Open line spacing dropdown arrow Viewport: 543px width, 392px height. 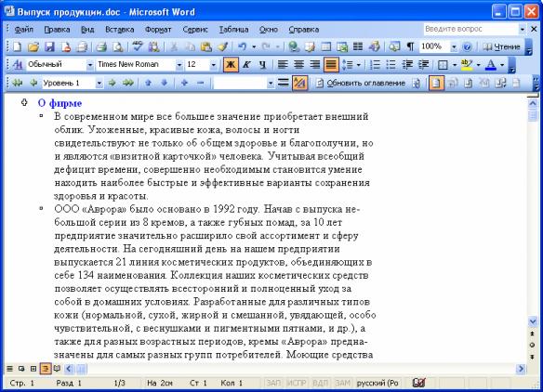[358, 65]
